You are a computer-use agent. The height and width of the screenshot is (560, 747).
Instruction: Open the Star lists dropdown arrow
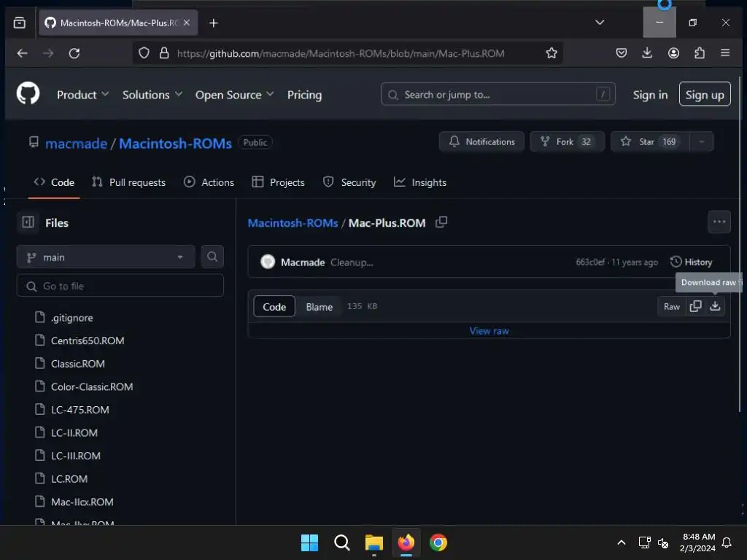(701, 142)
